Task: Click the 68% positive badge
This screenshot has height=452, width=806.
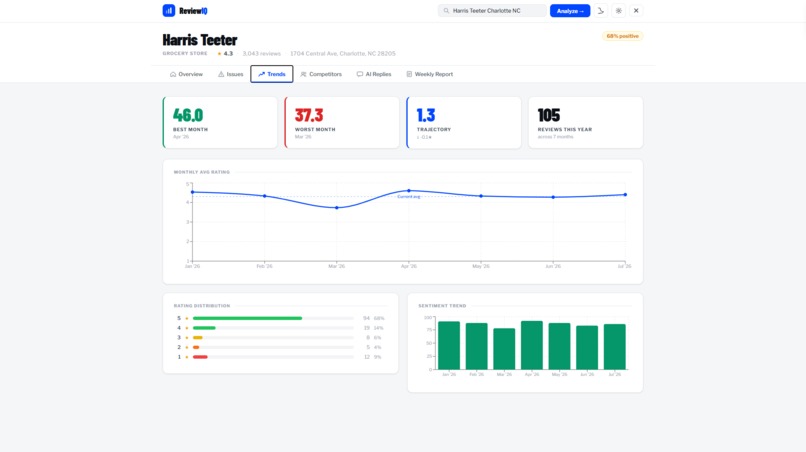Action: (x=622, y=36)
